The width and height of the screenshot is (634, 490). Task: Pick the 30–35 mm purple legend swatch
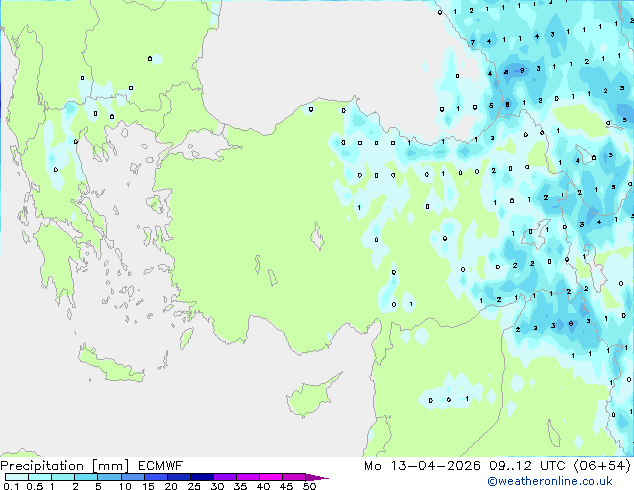[x=224, y=477]
